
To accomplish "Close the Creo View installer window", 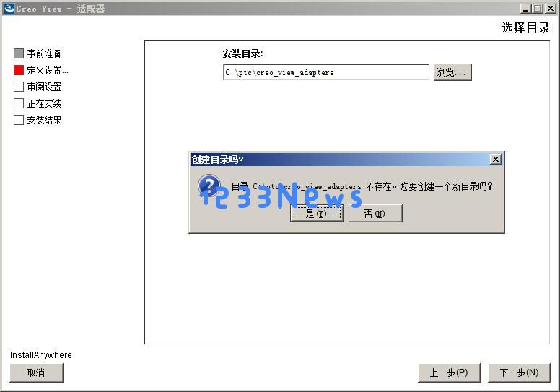I will click(x=550, y=9).
